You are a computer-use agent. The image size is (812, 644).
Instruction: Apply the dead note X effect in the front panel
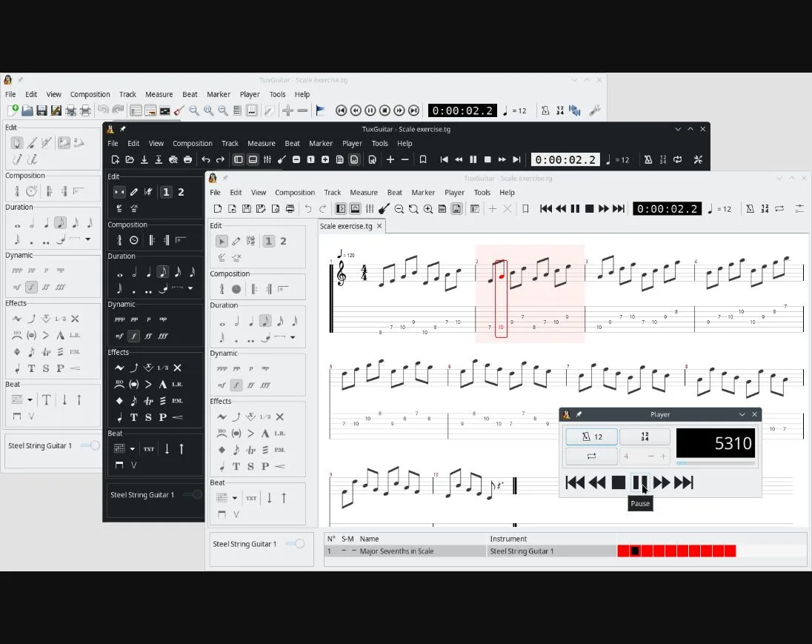pos(279,416)
